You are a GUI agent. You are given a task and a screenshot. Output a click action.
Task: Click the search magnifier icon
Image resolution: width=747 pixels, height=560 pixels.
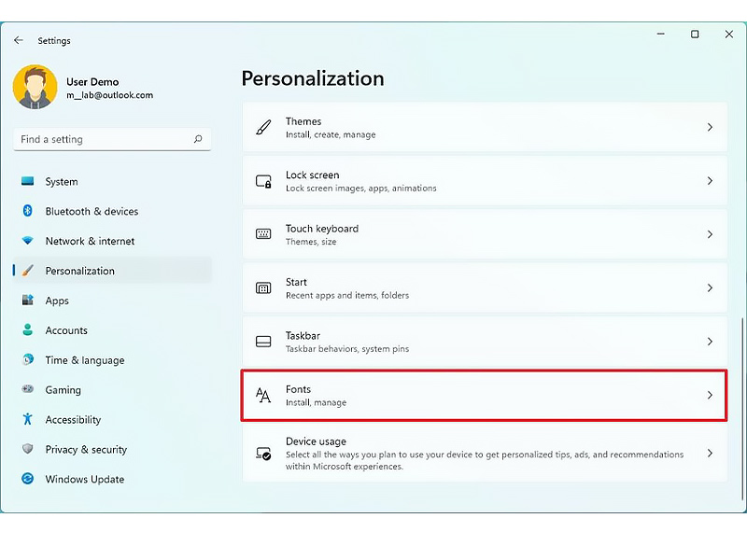198,139
